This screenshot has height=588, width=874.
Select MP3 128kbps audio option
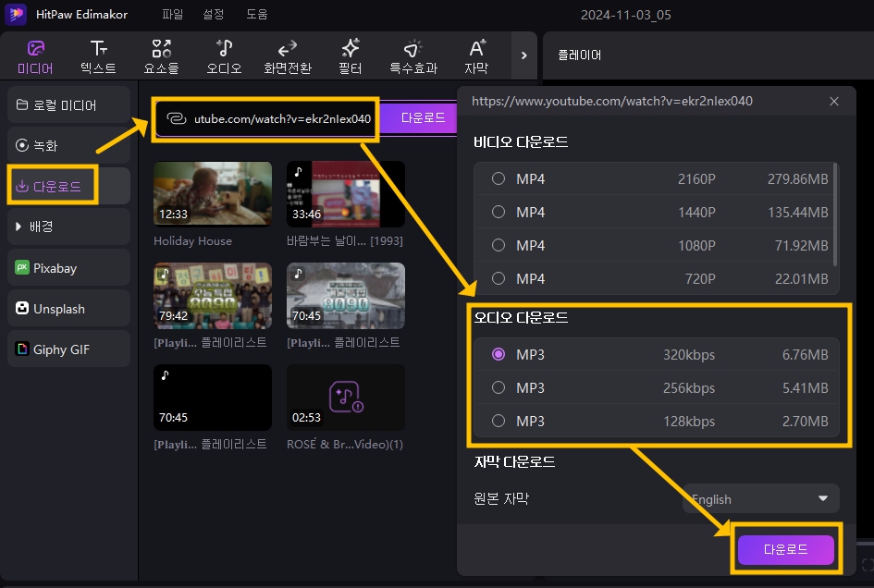click(657, 421)
